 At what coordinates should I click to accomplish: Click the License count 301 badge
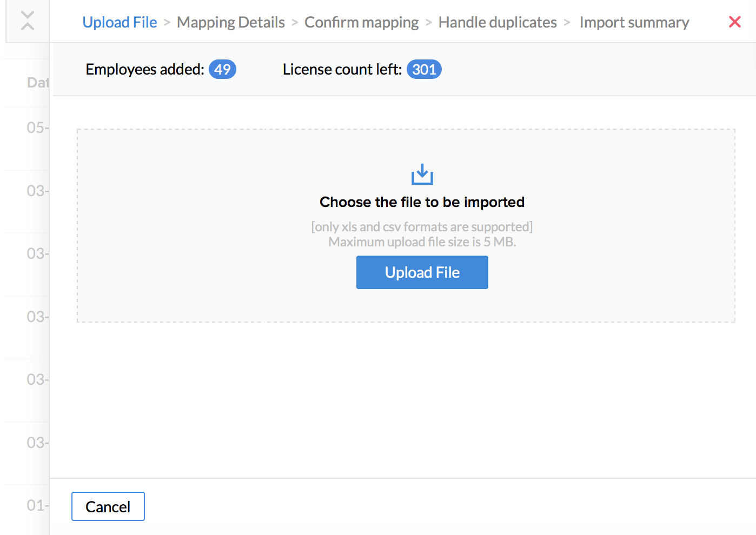coord(424,69)
